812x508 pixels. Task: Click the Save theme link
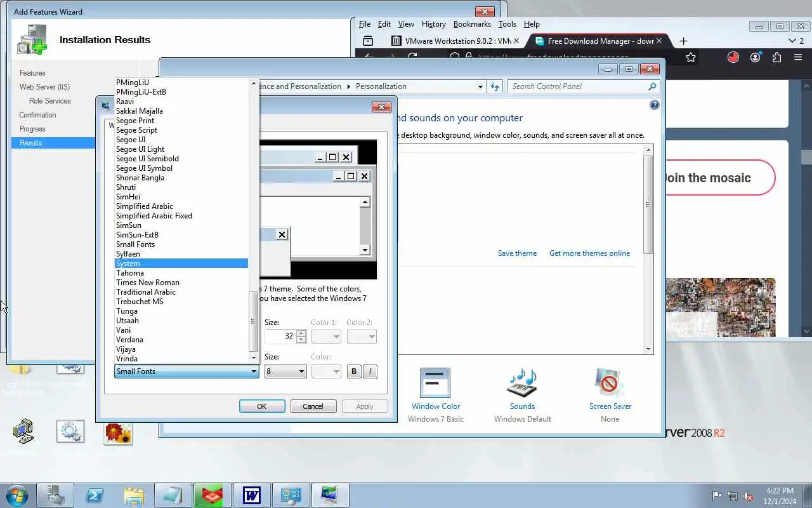pyautogui.click(x=517, y=253)
